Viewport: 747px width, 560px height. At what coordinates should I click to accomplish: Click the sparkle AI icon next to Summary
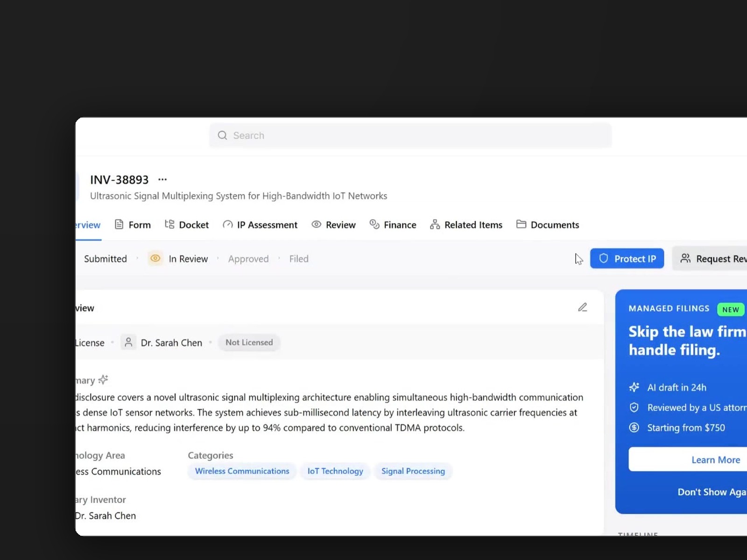pyautogui.click(x=103, y=379)
